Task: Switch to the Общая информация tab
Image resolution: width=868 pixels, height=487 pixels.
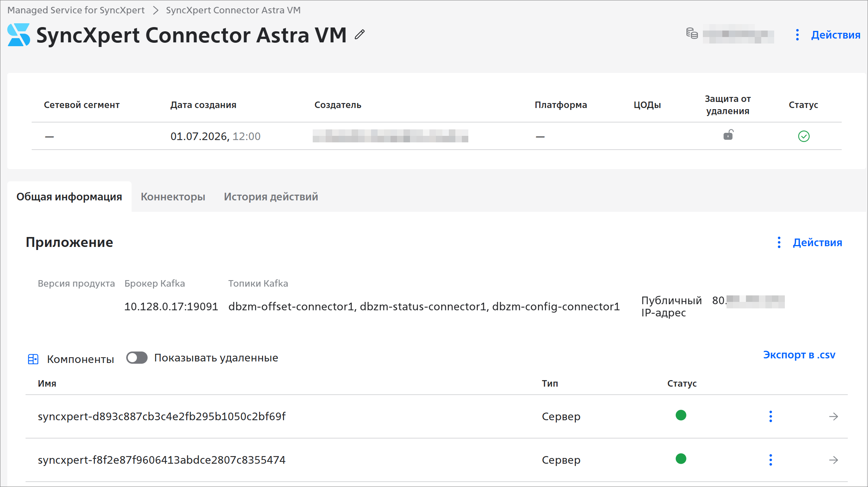Action: click(69, 197)
